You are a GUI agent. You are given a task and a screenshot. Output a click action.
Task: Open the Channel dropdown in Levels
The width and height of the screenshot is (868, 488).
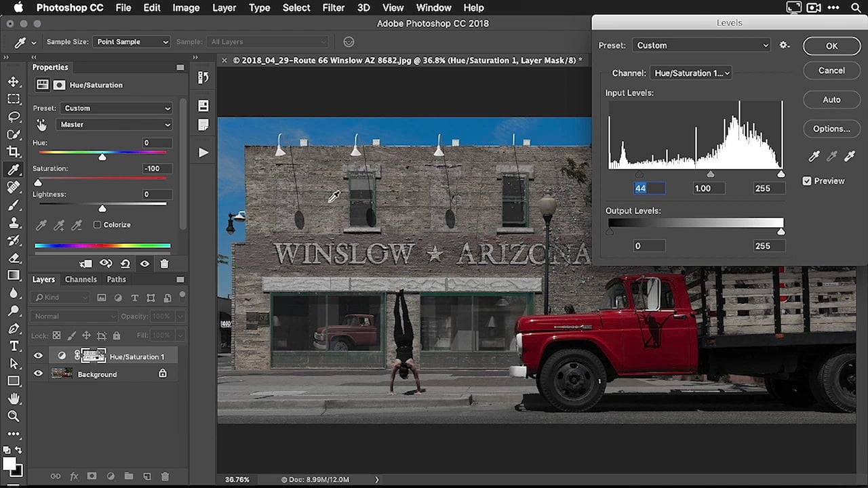coord(690,73)
